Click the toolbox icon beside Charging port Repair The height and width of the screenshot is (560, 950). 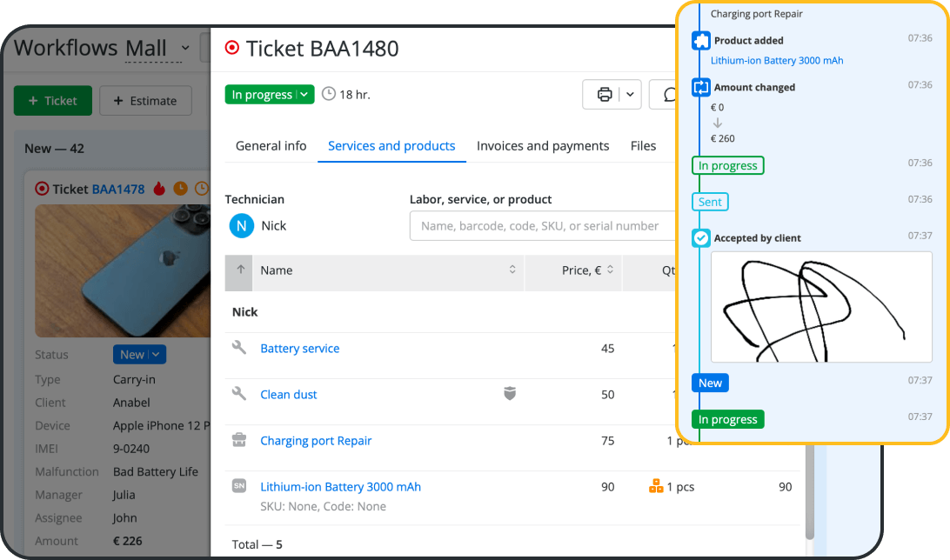pos(239,440)
